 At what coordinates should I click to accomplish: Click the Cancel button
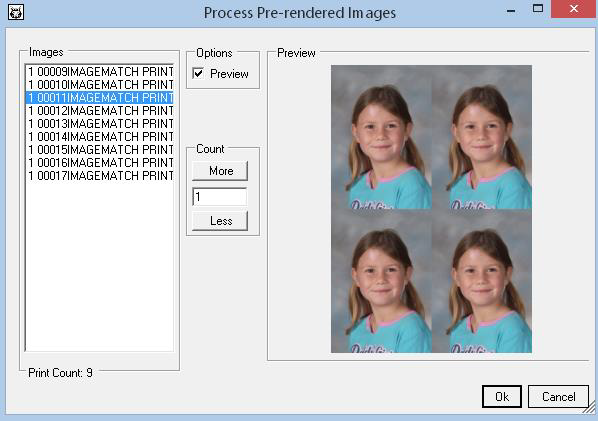click(x=558, y=397)
